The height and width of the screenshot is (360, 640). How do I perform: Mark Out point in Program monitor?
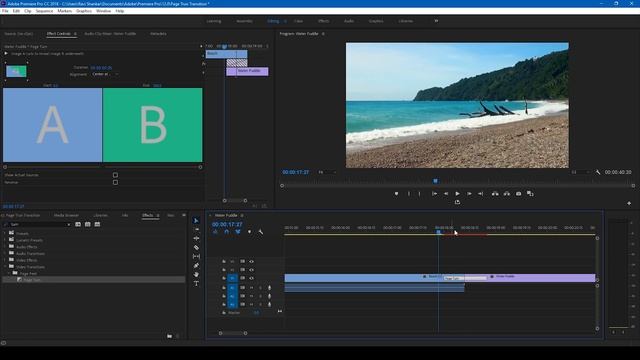(419, 194)
